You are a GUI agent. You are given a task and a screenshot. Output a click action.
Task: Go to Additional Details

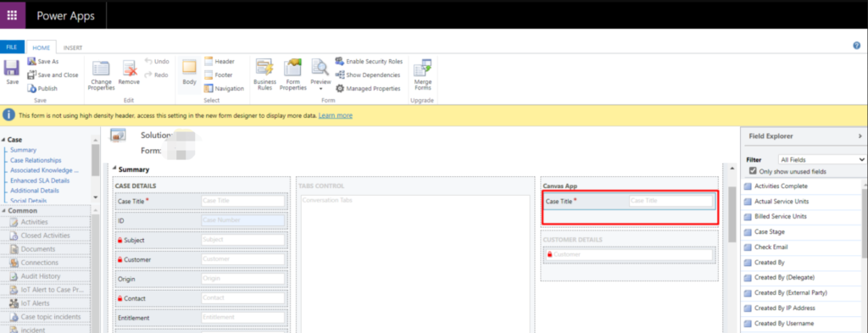tap(34, 191)
